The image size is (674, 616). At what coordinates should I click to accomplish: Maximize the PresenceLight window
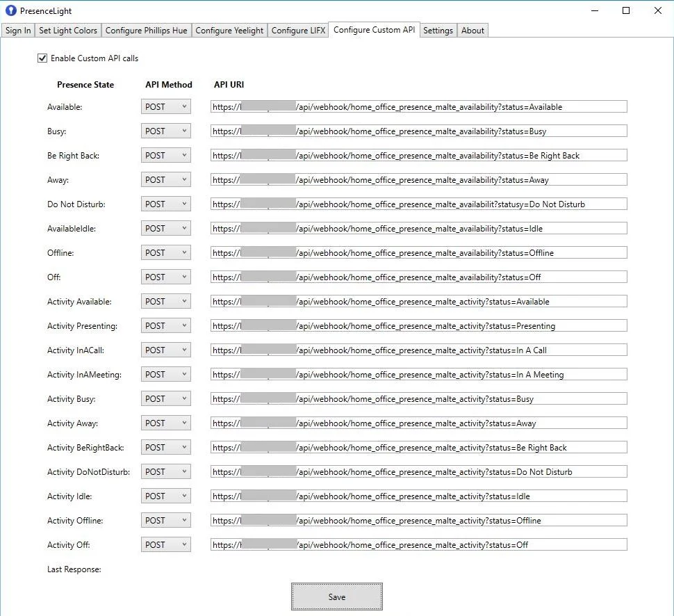[626, 10]
